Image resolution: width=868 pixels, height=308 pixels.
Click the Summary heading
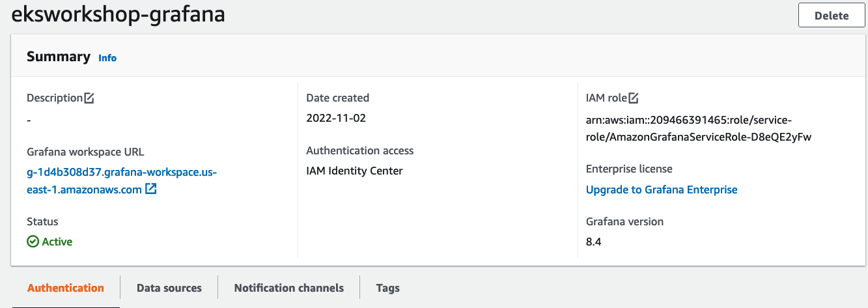pos(59,57)
